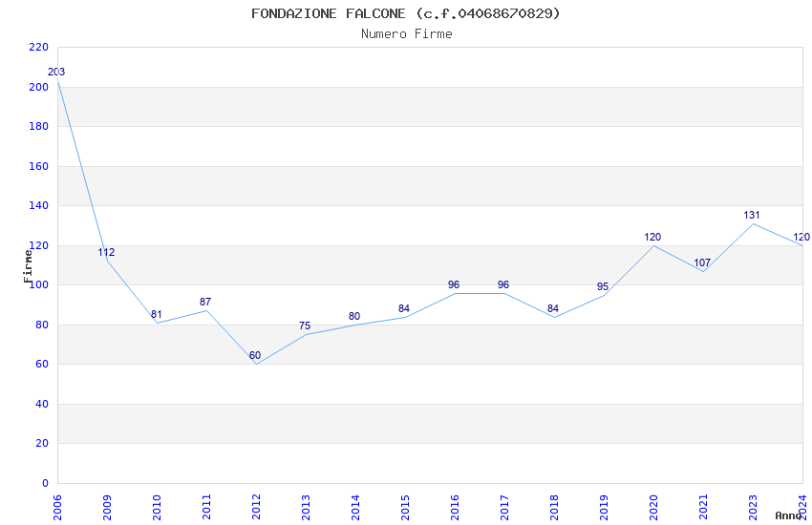Select the Anno x-axis title
Image resolution: width=812 pixels, height=525 pixels.
(x=788, y=515)
